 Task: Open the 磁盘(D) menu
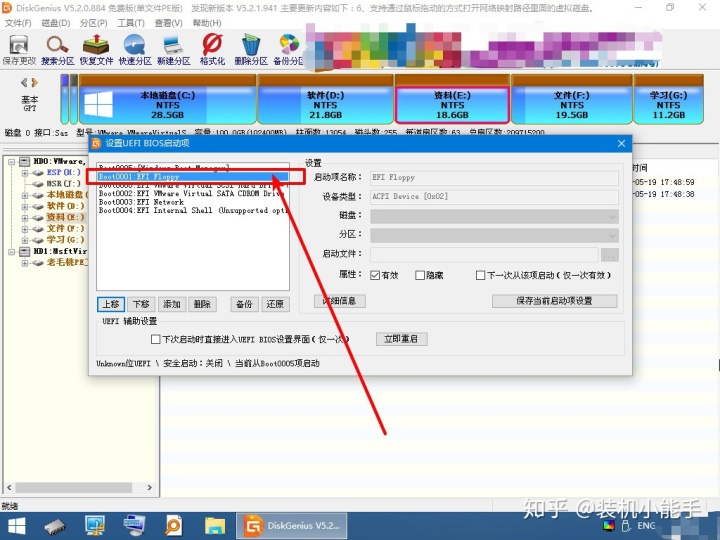click(56, 23)
